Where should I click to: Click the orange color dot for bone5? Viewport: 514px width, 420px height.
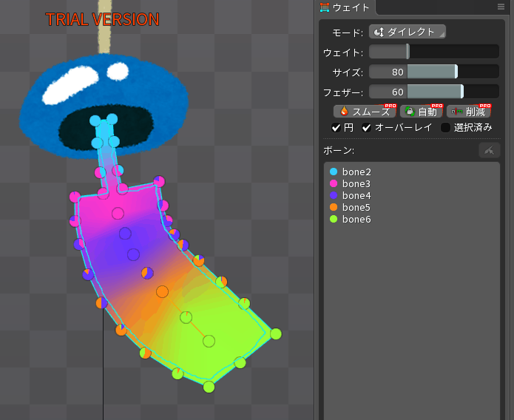[x=334, y=207]
